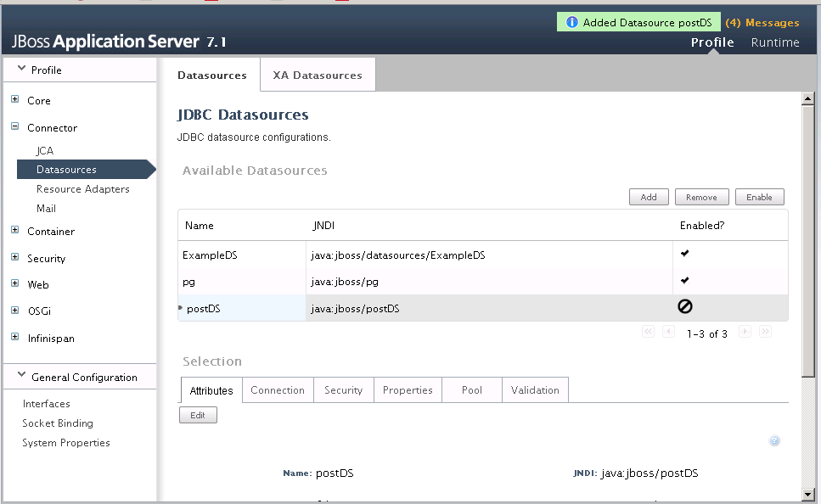
Task: Click the enabled checkmark for ExampleDS
Action: click(x=685, y=254)
